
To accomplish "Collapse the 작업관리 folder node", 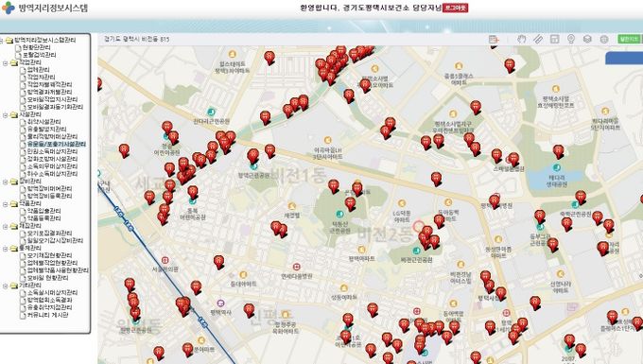I will (x=5, y=62).
